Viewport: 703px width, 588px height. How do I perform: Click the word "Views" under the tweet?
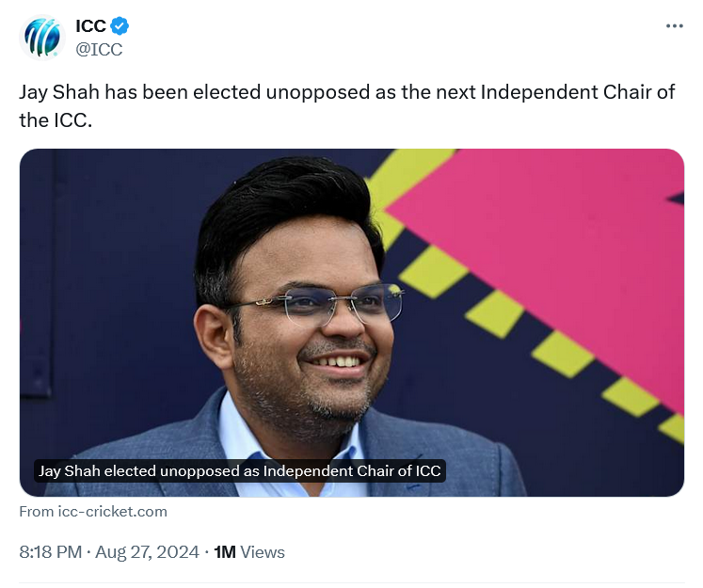point(263,552)
